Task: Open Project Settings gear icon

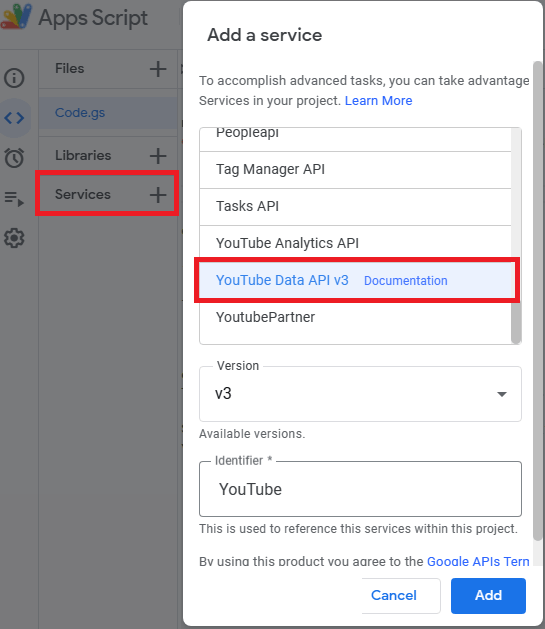Action: click(x=14, y=238)
